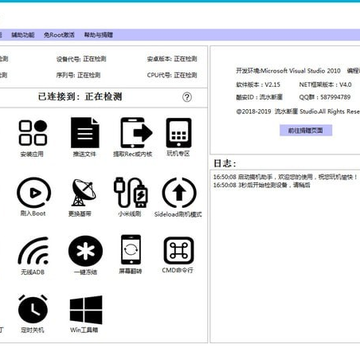
Task: Click the 日志 log heading
Action: [x=225, y=163]
